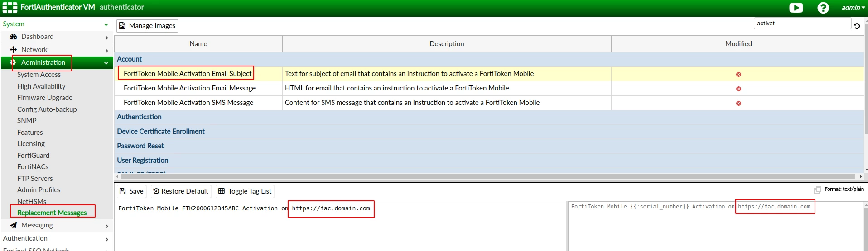
Task: Collapse the System section chevron
Action: point(106,24)
